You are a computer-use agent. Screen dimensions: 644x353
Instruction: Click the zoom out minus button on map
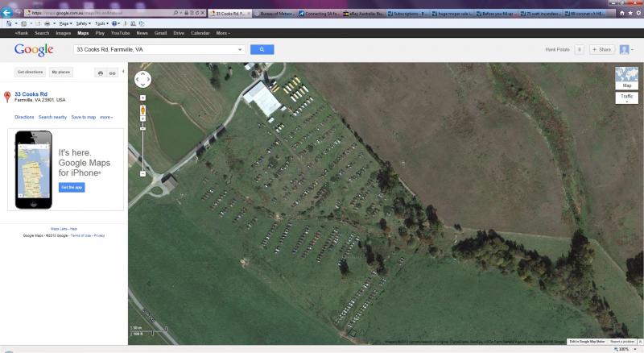[x=142, y=174]
